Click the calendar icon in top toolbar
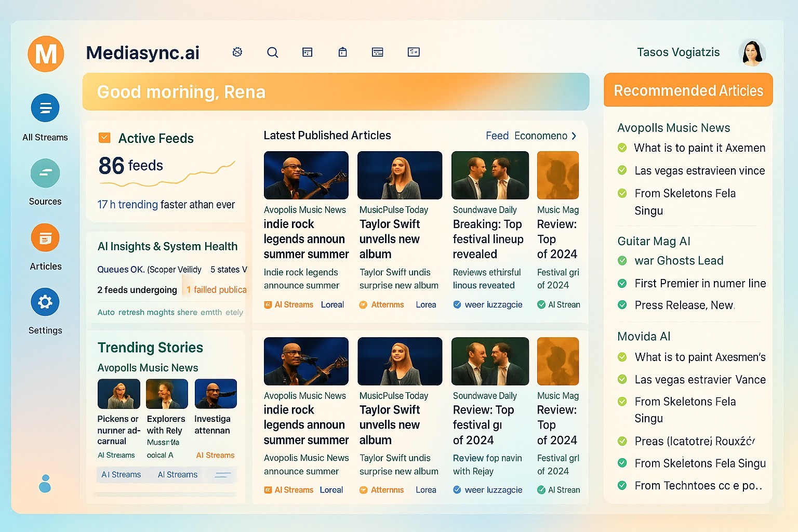This screenshot has height=532, width=798. [308, 52]
